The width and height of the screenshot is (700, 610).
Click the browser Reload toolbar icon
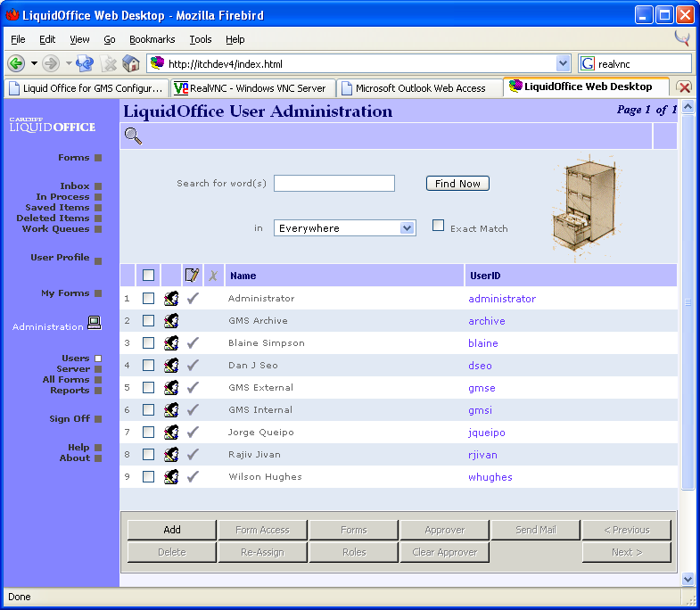[86, 63]
